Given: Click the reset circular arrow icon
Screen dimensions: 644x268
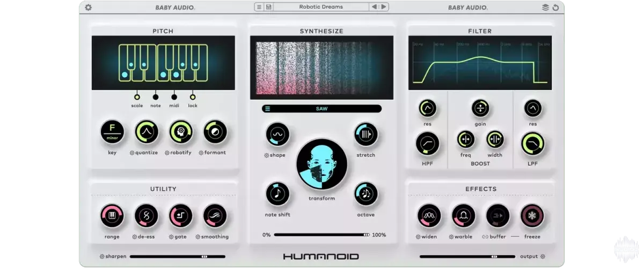Looking at the screenshot, I should [x=555, y=8].
